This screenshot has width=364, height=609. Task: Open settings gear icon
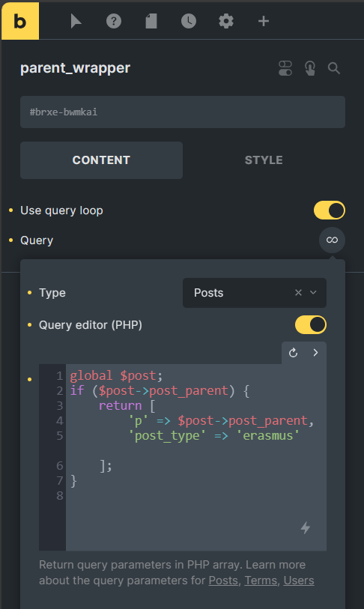[x=225, y=21]
